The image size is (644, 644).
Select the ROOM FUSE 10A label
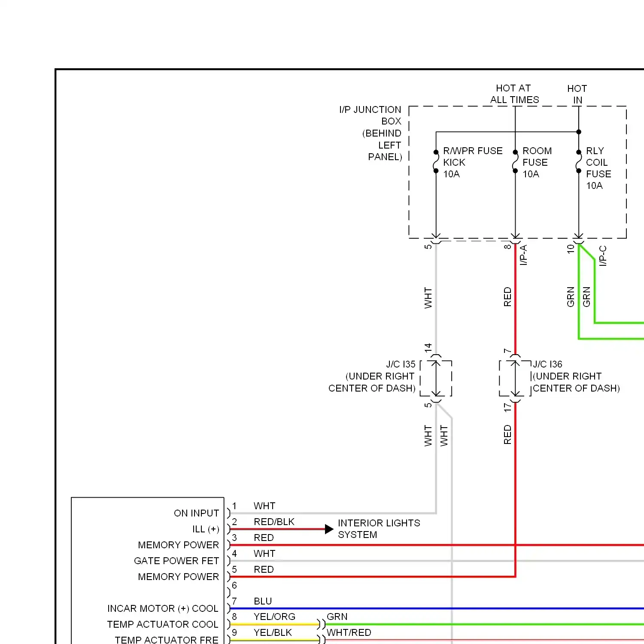click(537, 162)
